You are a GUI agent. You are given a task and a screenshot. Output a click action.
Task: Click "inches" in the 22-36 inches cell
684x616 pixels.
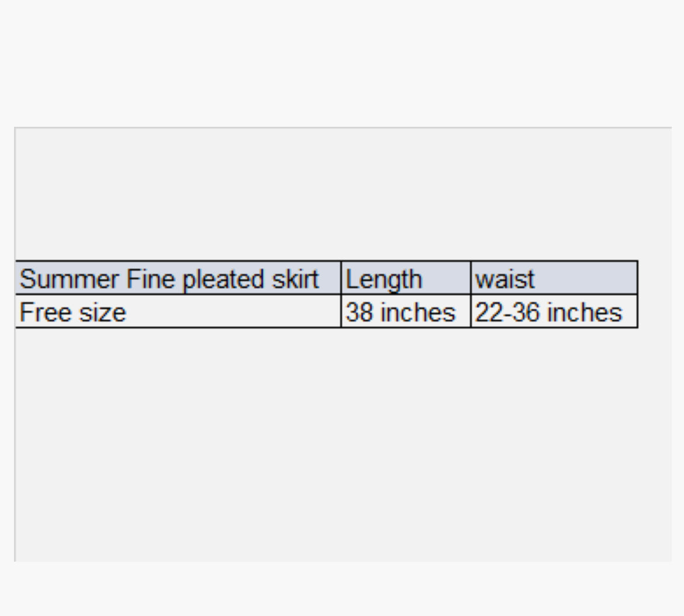click(x=584, y=312)
